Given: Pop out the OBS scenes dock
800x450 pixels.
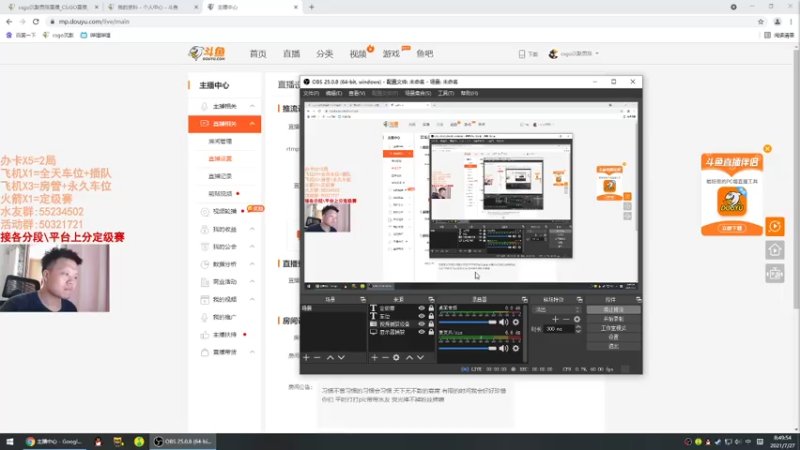Looking at the screenshot, I should tap(363, 299).
